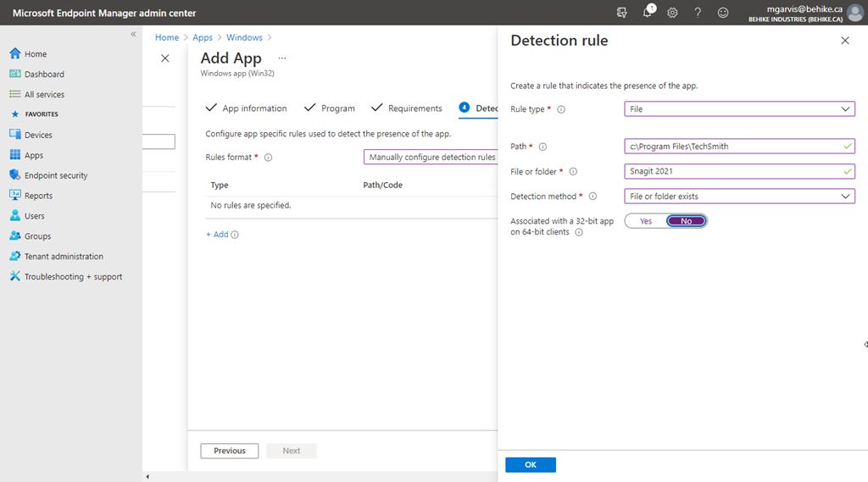
Task: Select No for 32-bit app association
Action: click(x=686, y=221)
